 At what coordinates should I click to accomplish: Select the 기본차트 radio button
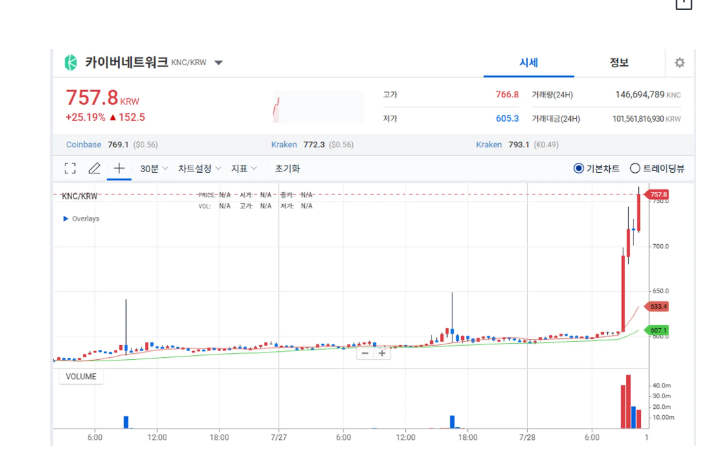pos(579,169)
